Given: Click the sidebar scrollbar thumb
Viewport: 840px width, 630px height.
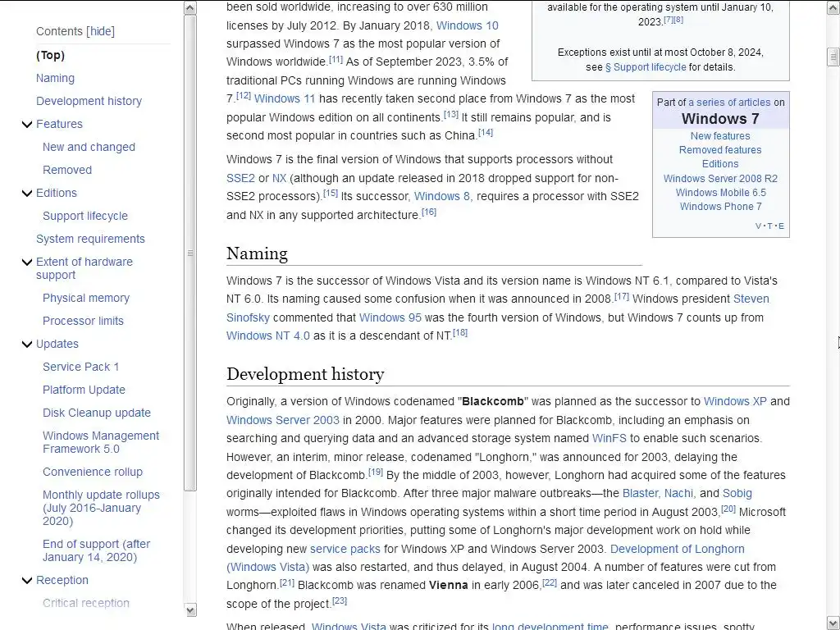Looking at the screenshot, I should (x=190, y=253).
